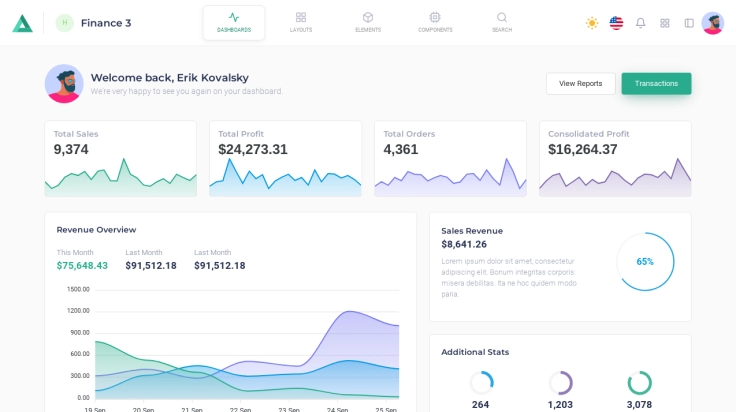Viewport: 736px width, 412px height.
Task: Open the Finance 3 project switcher
Action: pyautogui.click(x=94, y=23)
